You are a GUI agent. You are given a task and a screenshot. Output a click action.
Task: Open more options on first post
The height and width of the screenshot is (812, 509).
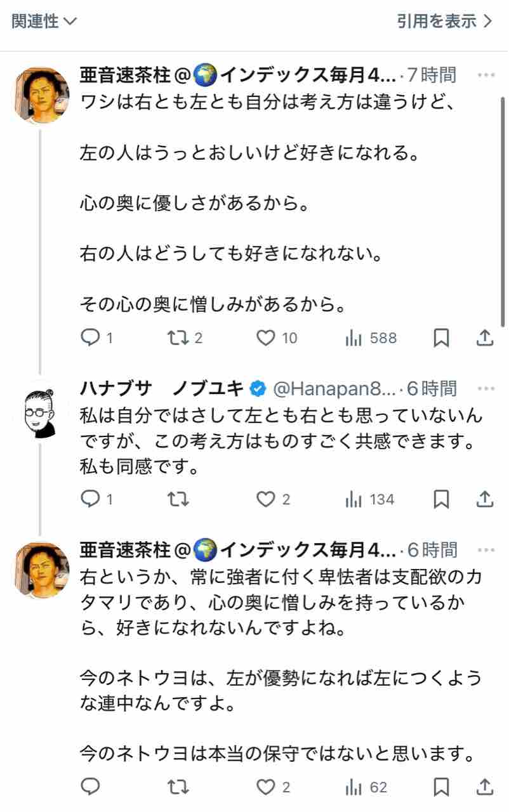pos(486,75)
